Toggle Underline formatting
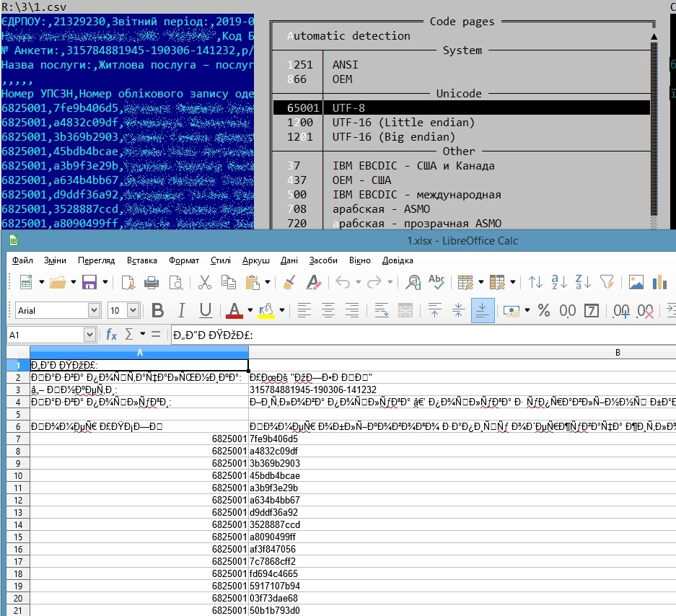The width and height of the screenshot is (676, 616). [x=206, y=311]
